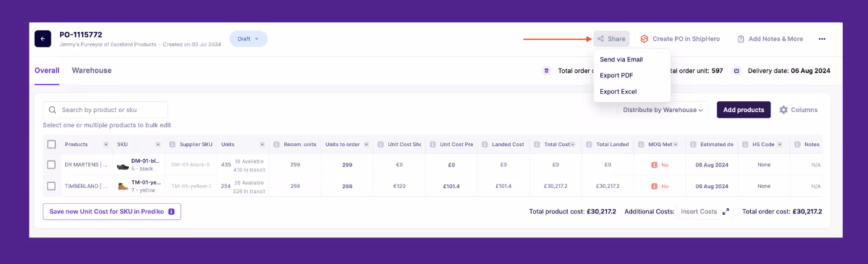Click HS Code None in TIMBERLAND row
868x264 pixels.
tap(764, 186)
